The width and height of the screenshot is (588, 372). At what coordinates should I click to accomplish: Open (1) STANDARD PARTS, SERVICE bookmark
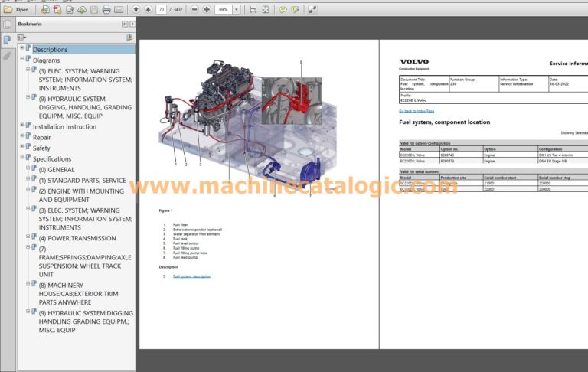point(83,181)
